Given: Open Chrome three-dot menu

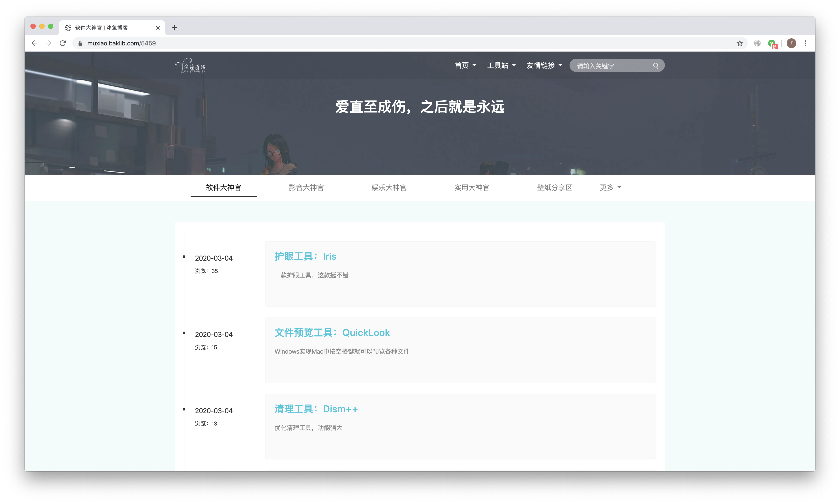Looking at the screenshot, I should (x=805, y=43).
